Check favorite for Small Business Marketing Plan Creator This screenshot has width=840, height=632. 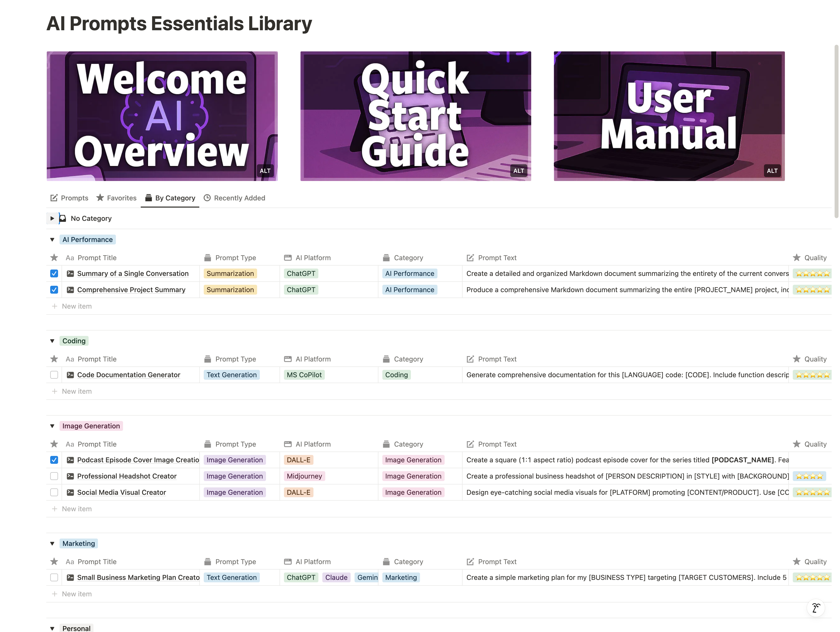tap(54, 577)
